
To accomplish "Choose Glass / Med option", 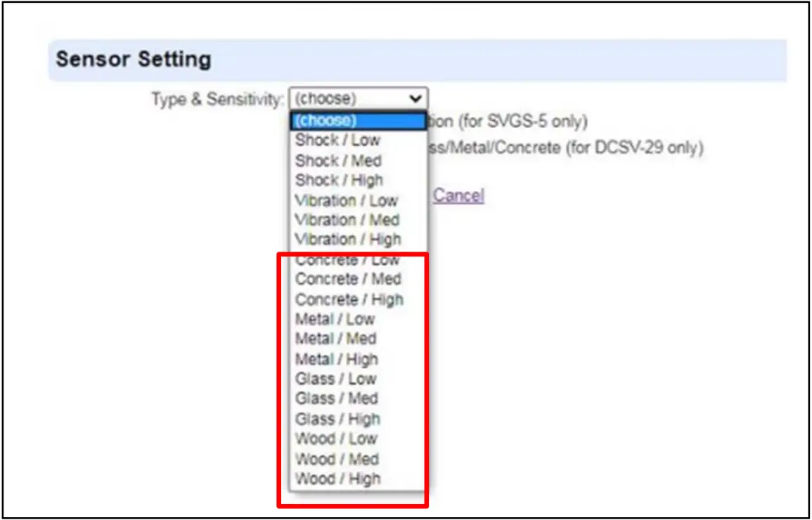I will 336,398.
